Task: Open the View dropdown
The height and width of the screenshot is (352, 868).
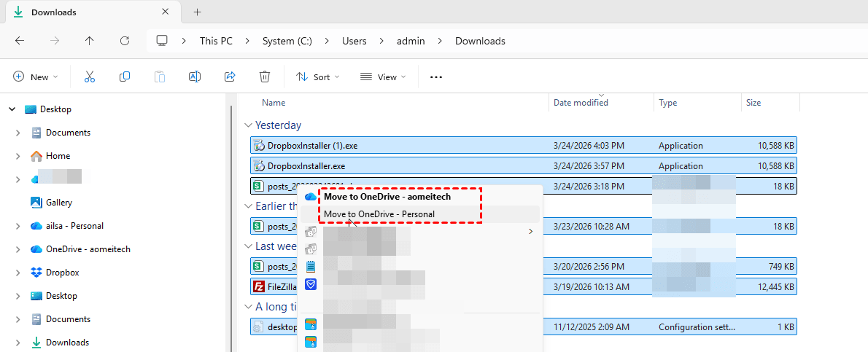Action: 382,77
